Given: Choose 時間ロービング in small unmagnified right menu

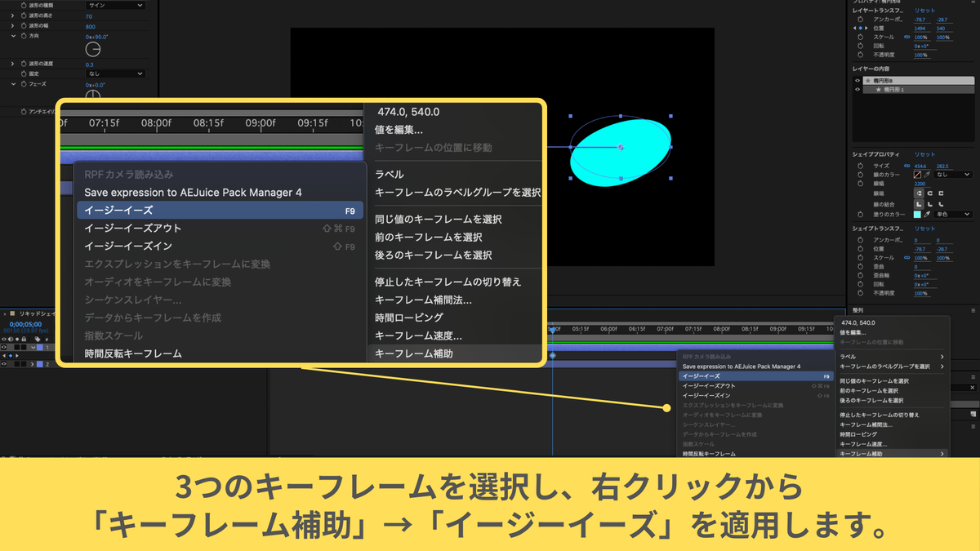Looking at the screenshot, I should (x=893, y=434).
